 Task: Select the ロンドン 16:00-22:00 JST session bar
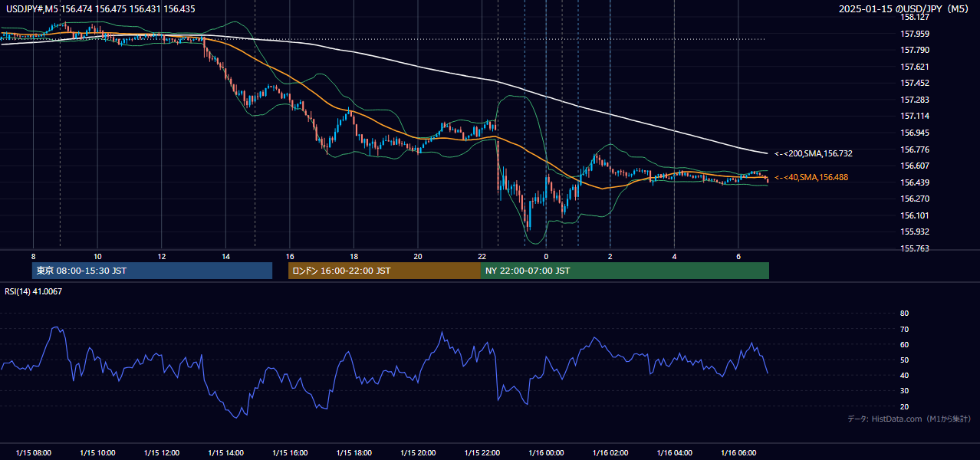pos(384,271)
